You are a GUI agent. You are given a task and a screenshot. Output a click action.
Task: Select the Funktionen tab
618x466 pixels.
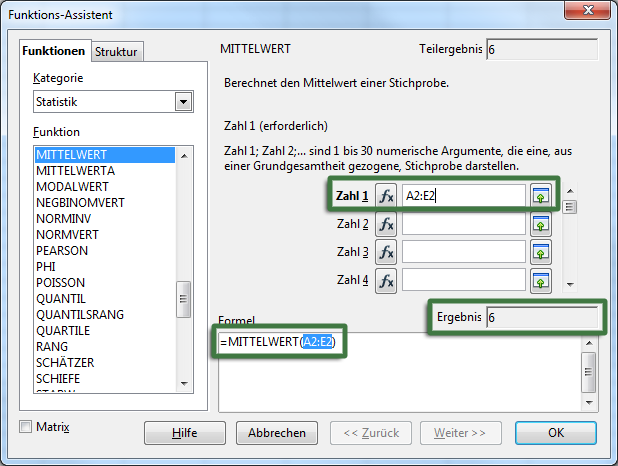tap(55, 51)
